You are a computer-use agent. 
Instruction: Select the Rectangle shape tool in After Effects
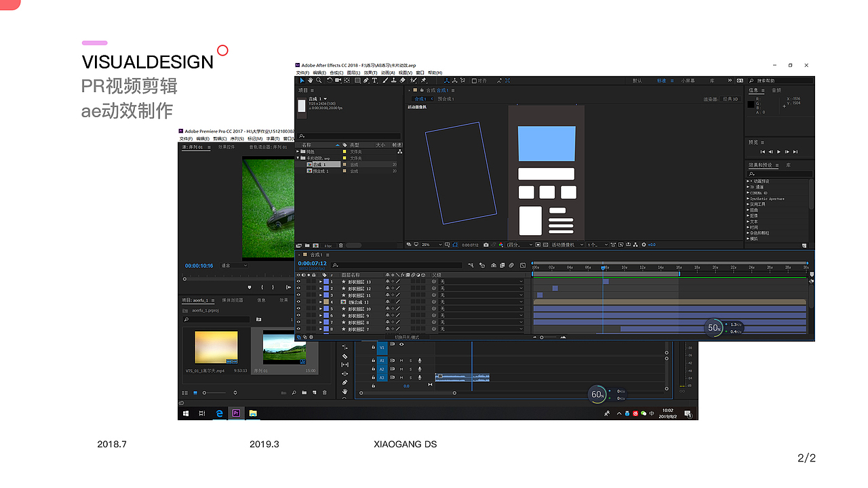357,81
